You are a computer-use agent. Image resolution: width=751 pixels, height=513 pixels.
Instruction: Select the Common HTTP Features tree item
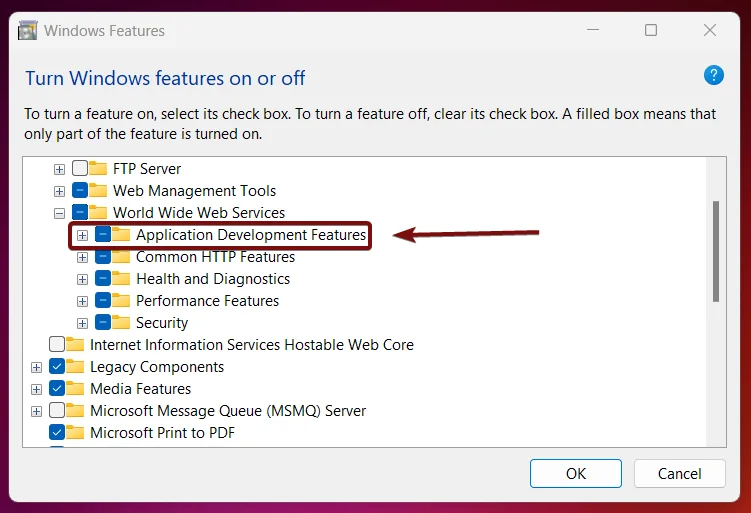[x=215, y=257]
